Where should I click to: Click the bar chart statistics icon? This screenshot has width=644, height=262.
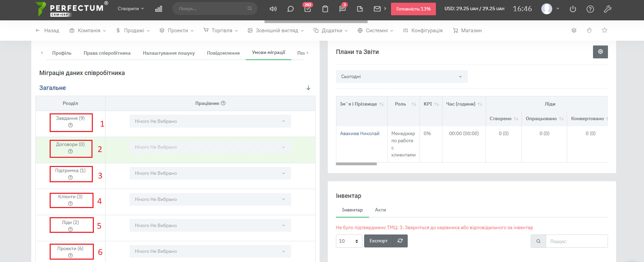coord(158,9)
